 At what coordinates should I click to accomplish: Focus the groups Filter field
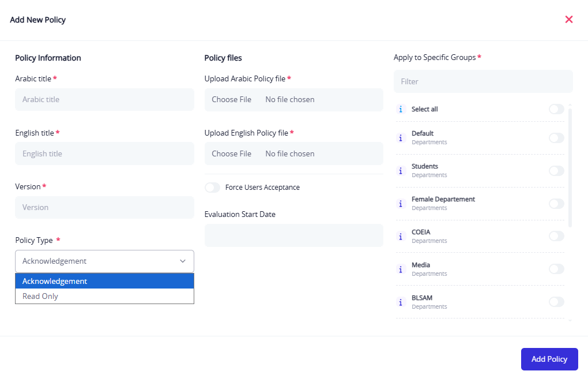pyautogui.click(x=483, y=81)
